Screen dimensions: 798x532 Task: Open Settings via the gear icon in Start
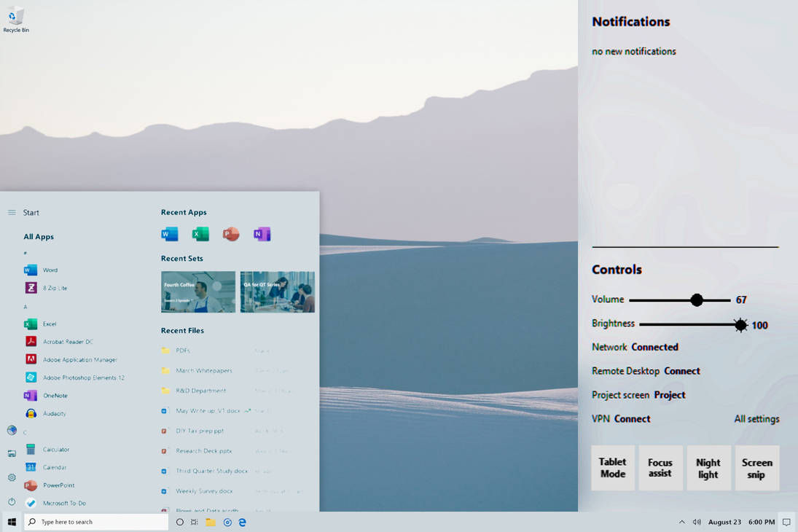pyautogui.click(x=12, y=477)
